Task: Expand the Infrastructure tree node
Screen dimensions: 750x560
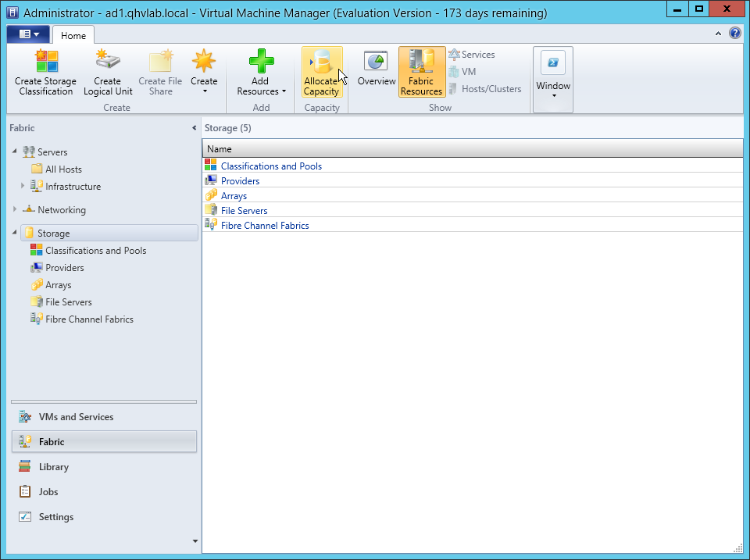Action: (23, 186)
